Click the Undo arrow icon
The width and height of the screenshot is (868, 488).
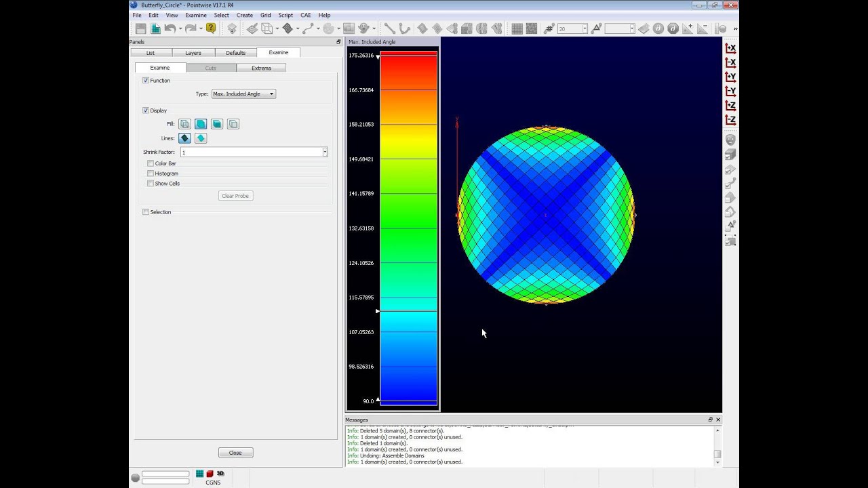click(x=170, y=28)
